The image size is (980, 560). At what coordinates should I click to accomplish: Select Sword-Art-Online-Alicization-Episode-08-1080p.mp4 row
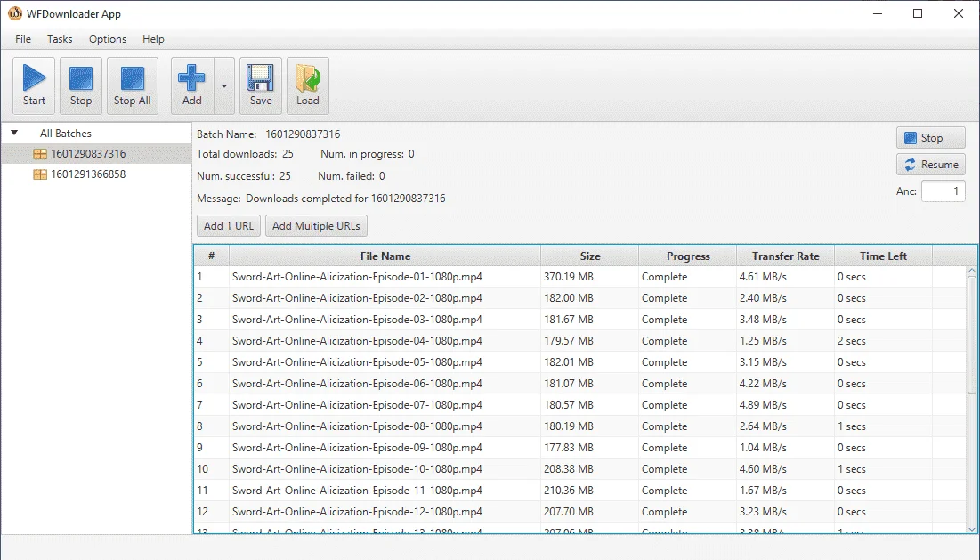pos(580,426)
